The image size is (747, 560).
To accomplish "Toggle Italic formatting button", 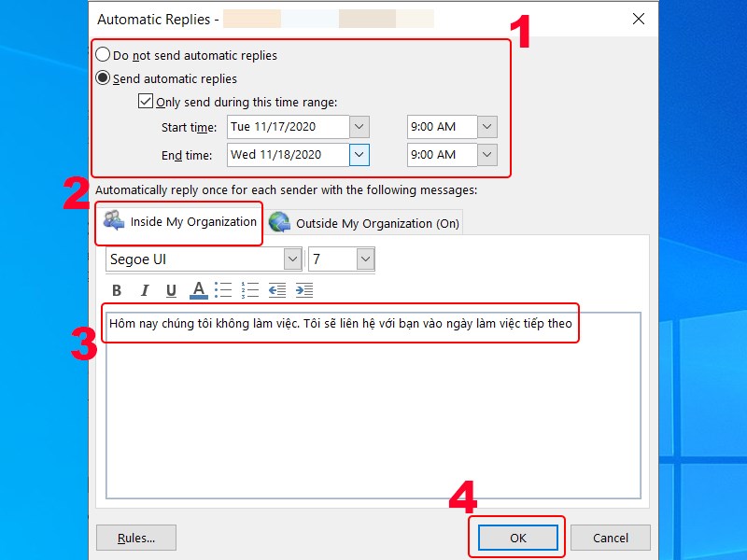I will [145, 290].
